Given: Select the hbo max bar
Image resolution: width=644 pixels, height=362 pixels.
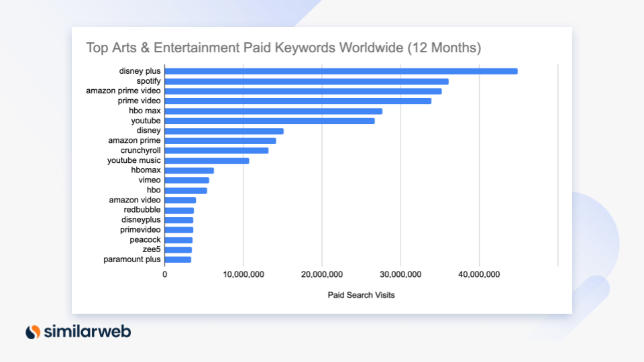Looking at the screenshot, I should [274, 111].
